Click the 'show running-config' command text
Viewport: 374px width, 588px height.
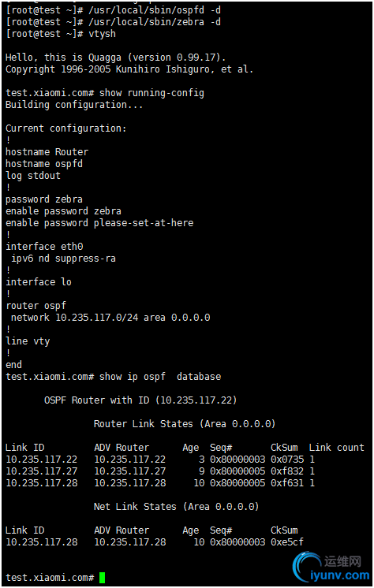tap(151, 93)
